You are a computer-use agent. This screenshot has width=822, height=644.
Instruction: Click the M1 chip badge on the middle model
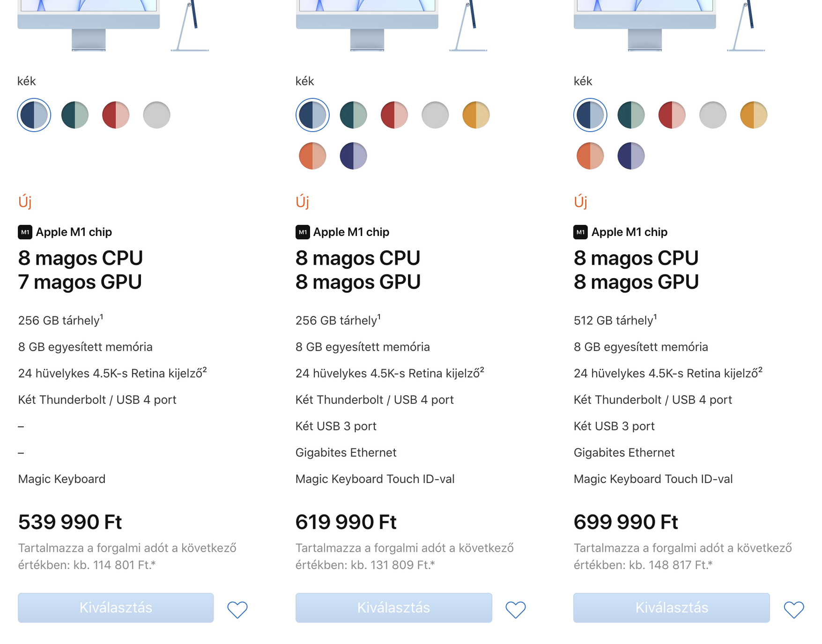[x=303, y=232]
